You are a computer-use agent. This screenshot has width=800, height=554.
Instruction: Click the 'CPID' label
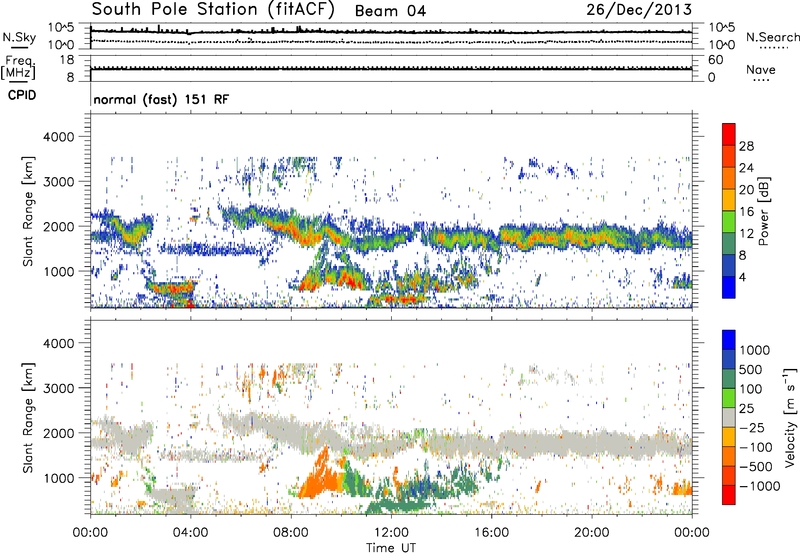[21, 95]
